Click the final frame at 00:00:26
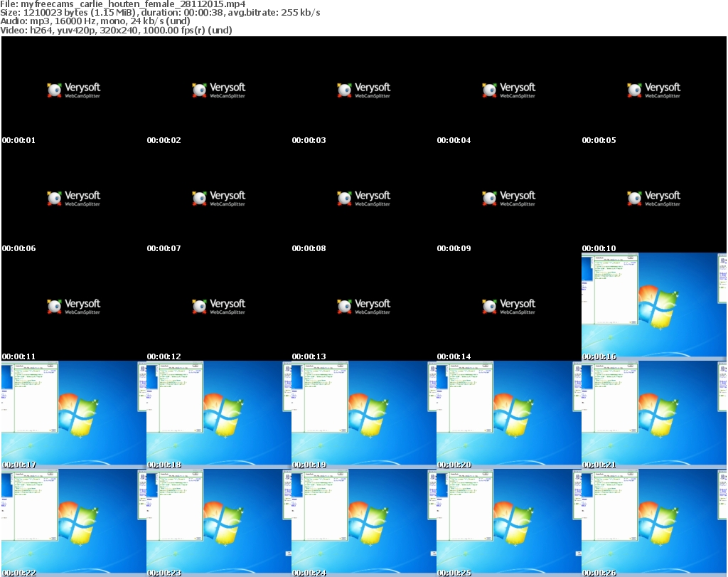This screenshot has height=577, width=728. (654, 523)
